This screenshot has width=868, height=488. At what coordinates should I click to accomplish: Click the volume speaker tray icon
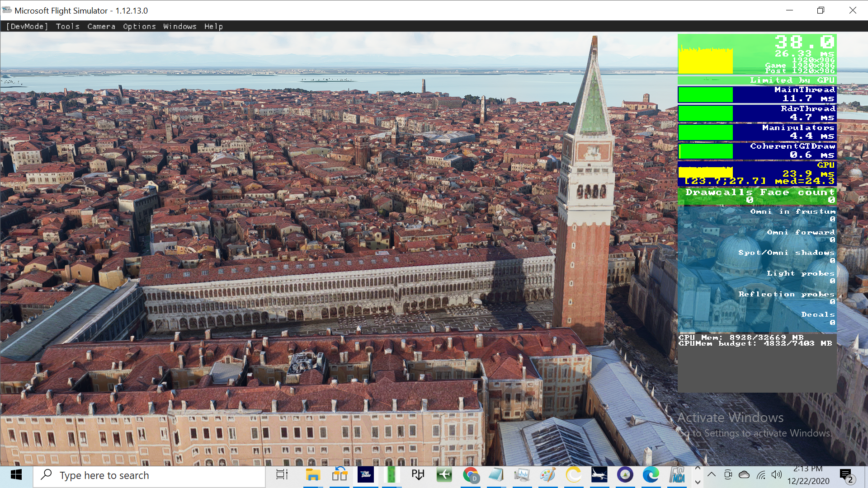click(777, 474)
